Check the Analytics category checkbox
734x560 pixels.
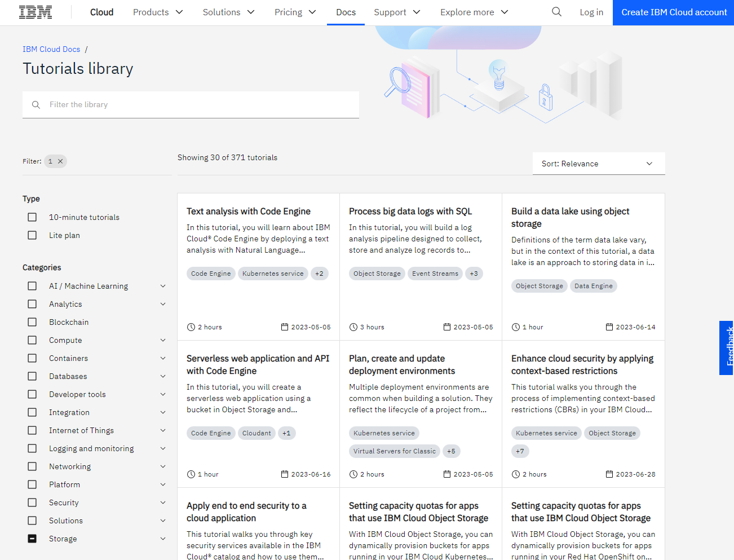[32, 304]
